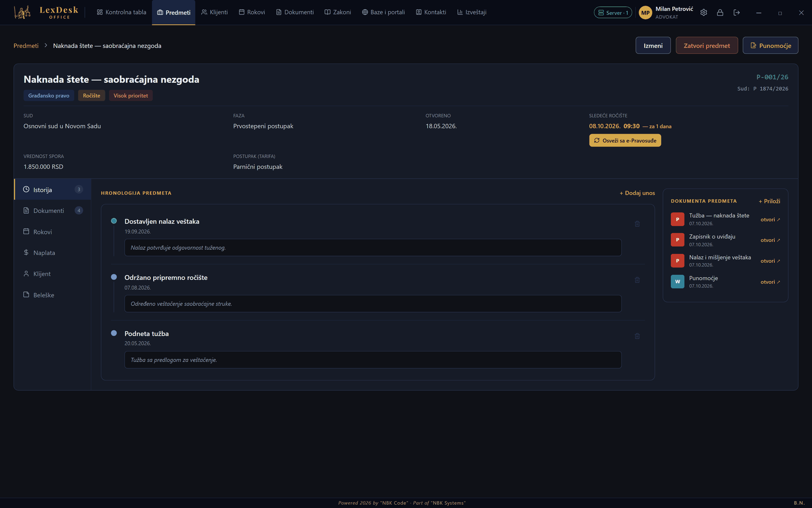
Task: Delete the 'Podneta tužba' history entry
Action: click(x=637, y=336)
